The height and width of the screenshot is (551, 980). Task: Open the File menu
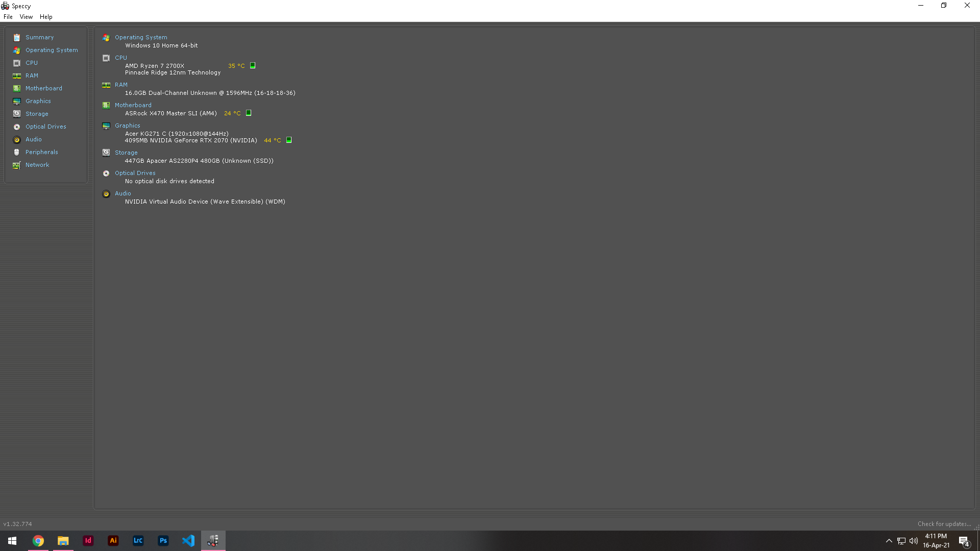click(x=8, y=16)
